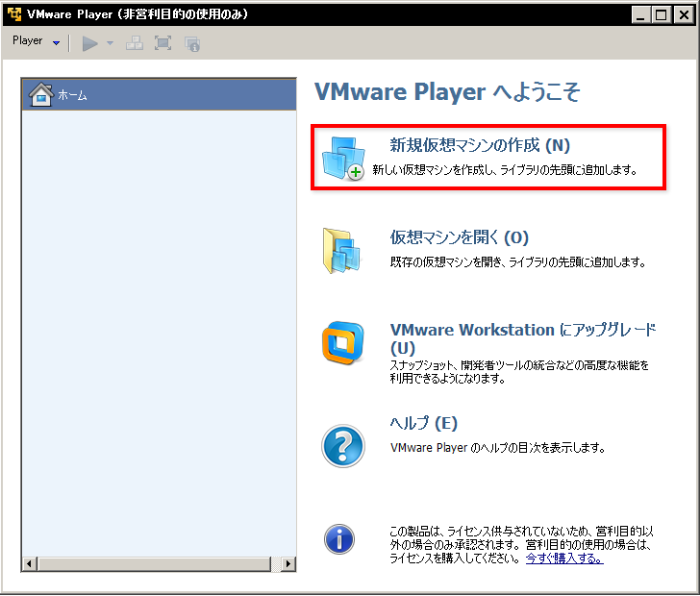This screenshot has width=700, height=596.
Task: Click library scrollbar left arrow
Action: coord(30,564)
